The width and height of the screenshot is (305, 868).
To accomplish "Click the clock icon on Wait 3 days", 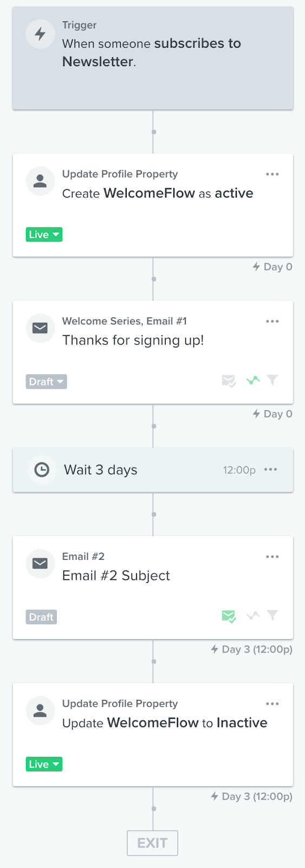I will [x=42, y=470].
